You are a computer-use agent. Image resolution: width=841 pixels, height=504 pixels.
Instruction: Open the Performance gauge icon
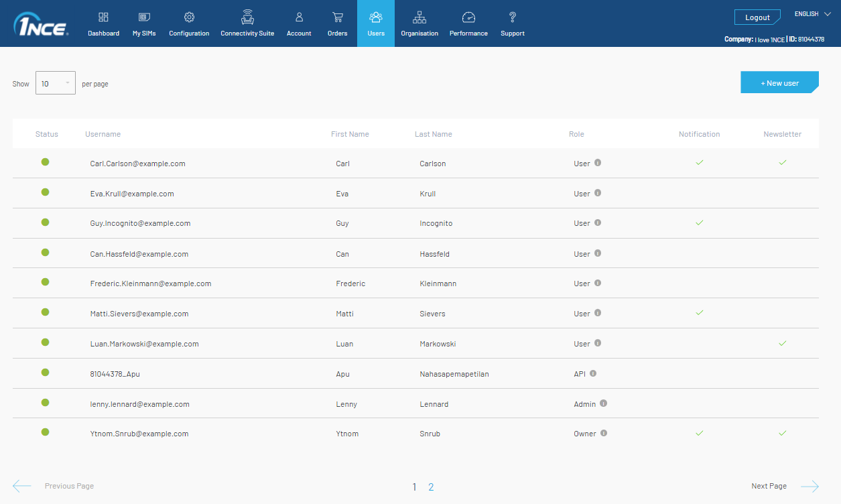468,18
